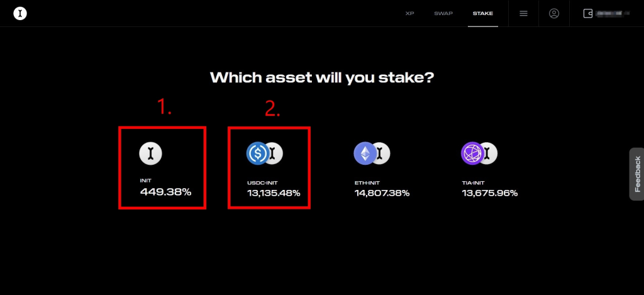Switch to the SWAP tab
The width and height of the screenshot is (644, 295).
pyautogui.click(x=443, y=13)
